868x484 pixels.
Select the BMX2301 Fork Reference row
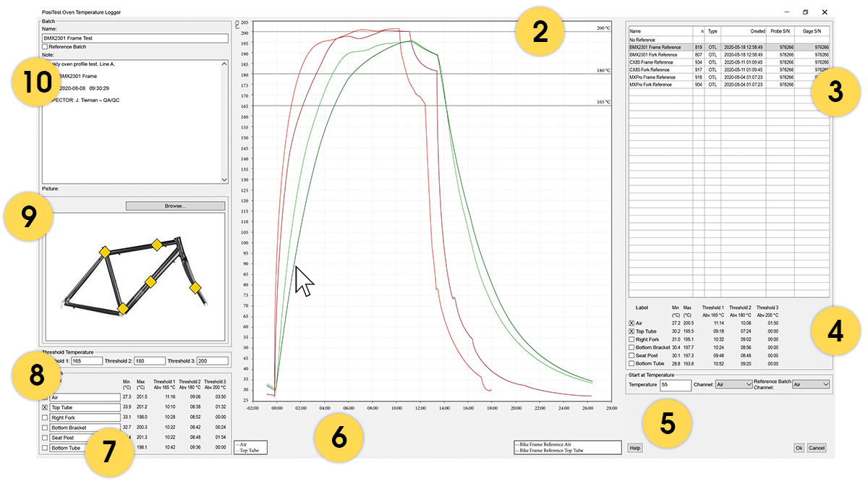[728, 54]
